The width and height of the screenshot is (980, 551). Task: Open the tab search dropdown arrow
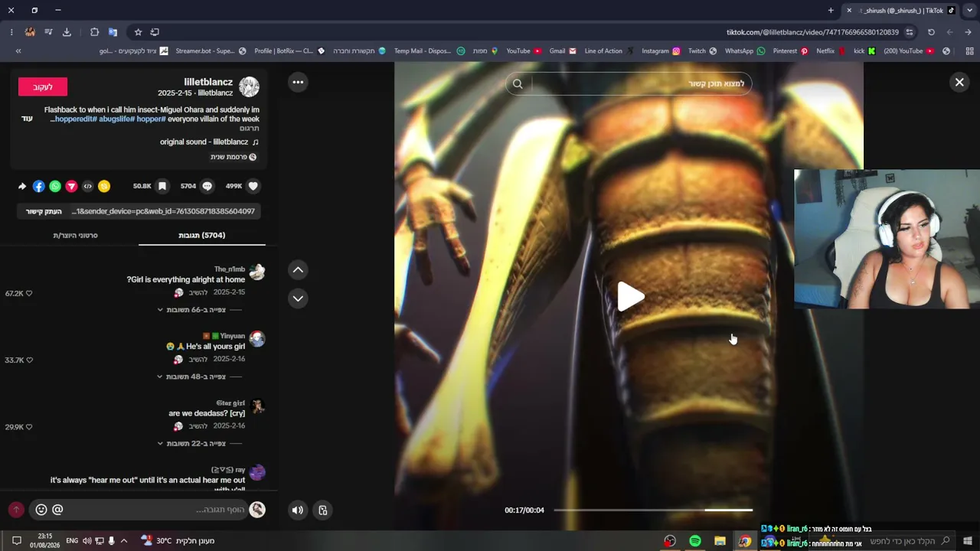point(969,11)
